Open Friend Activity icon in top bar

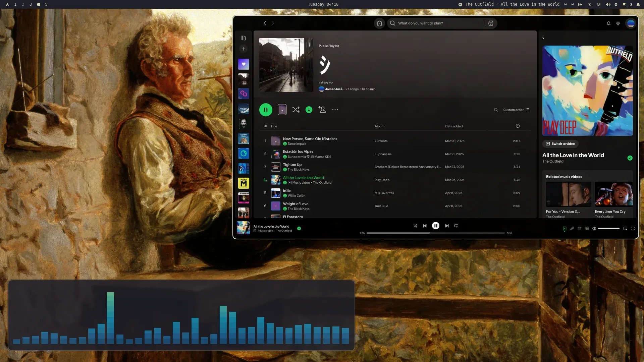pyautogui.click(x=618, y=23)
